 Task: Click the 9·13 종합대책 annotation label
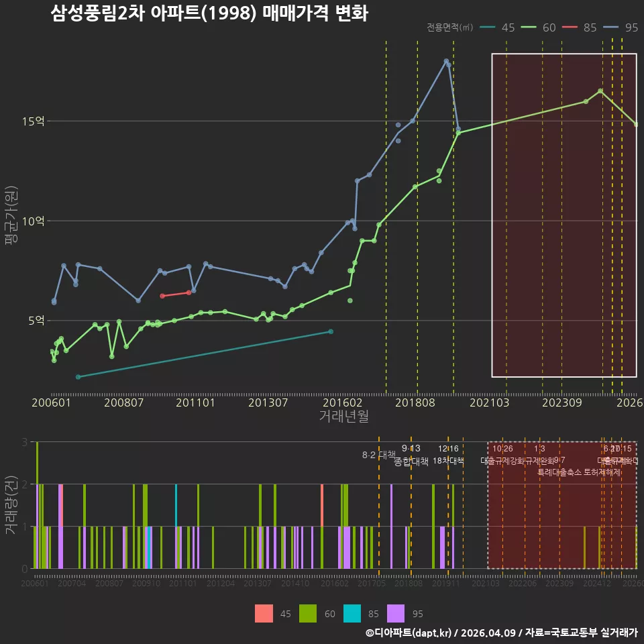click(x=411, y=455)
